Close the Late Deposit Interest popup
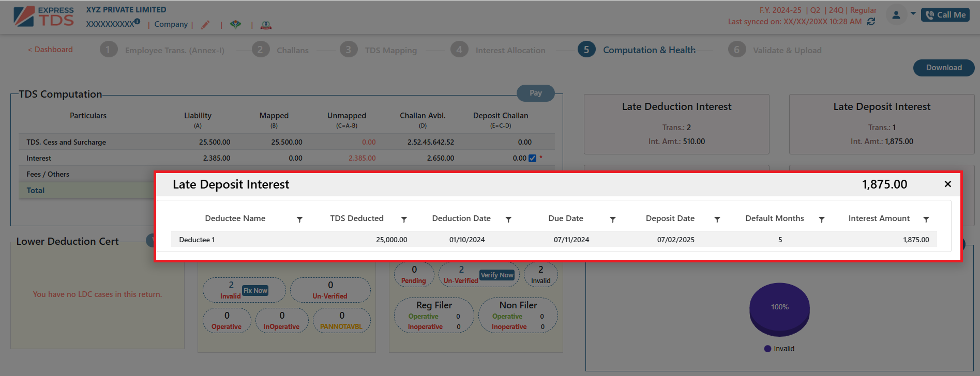Image resolution: width=980 pixels, height=376 pixels. (947, 184)
